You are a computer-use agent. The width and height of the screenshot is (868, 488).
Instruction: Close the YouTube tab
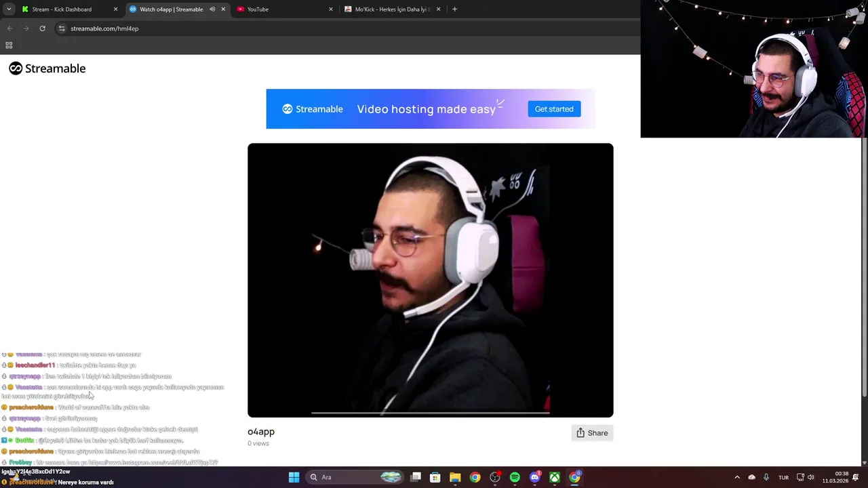click(331, 9)
